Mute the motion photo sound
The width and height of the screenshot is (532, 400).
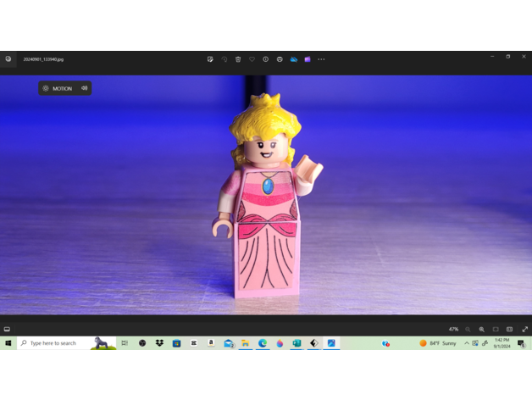pyautogui.click(x=84, y=88)
